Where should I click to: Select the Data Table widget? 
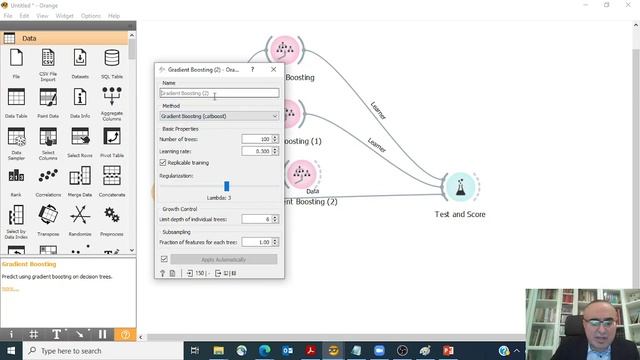[16, 102]
